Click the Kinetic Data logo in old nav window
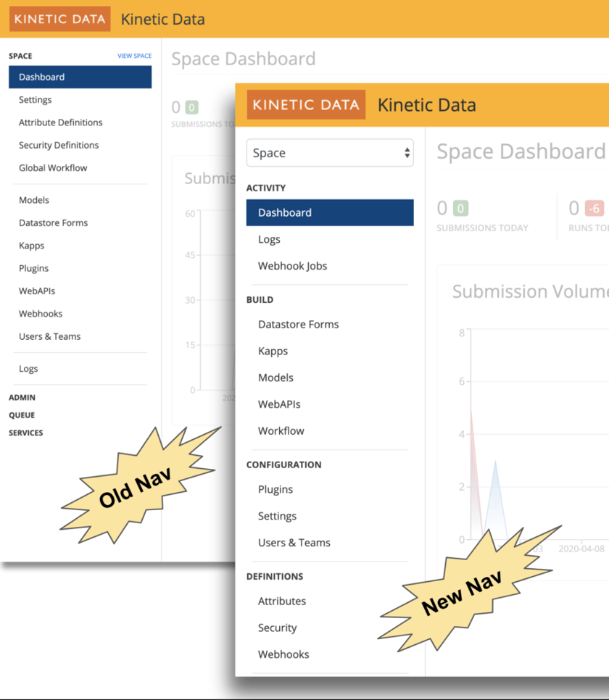 [x=60, y=19]
